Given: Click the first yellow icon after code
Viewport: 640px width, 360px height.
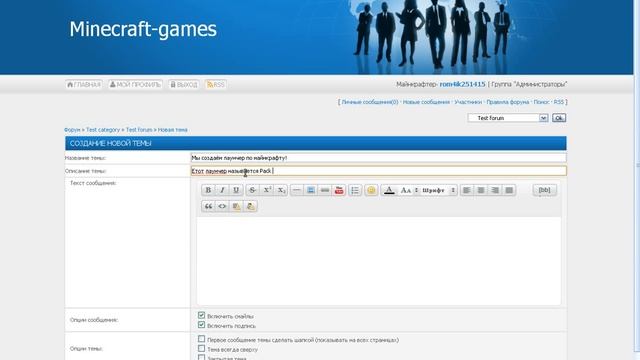Looking at the screenshot, I should click(x=236, y=206).
